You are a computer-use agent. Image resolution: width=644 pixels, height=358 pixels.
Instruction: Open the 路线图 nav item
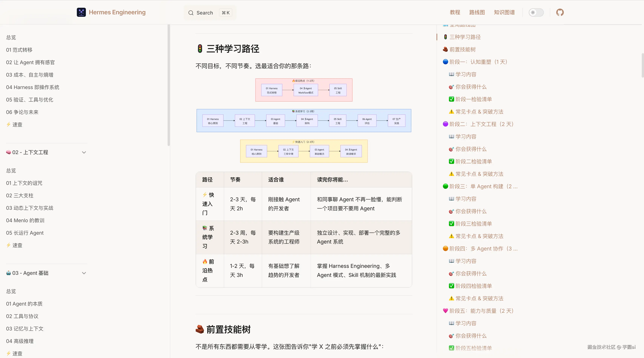pos(477,12)
